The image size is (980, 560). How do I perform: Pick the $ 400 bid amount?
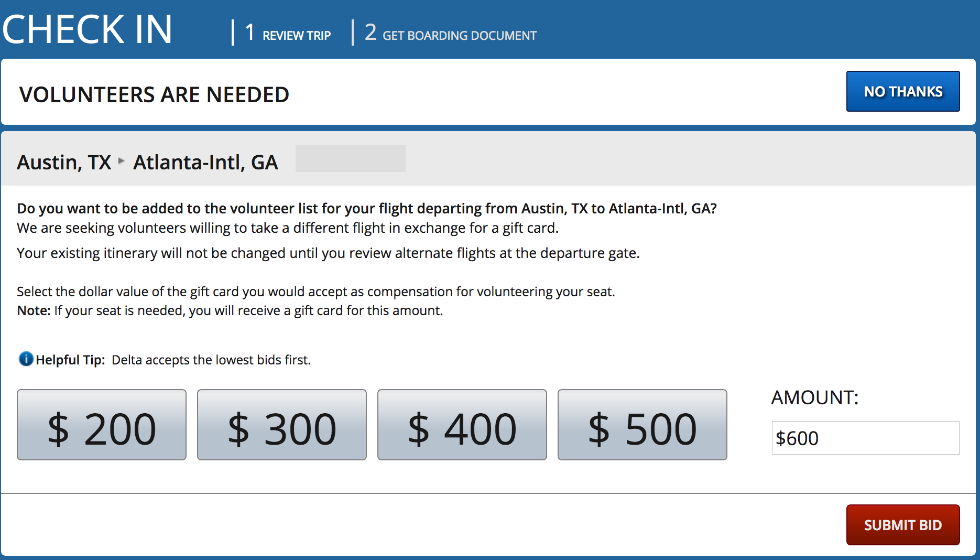point(462,425)
